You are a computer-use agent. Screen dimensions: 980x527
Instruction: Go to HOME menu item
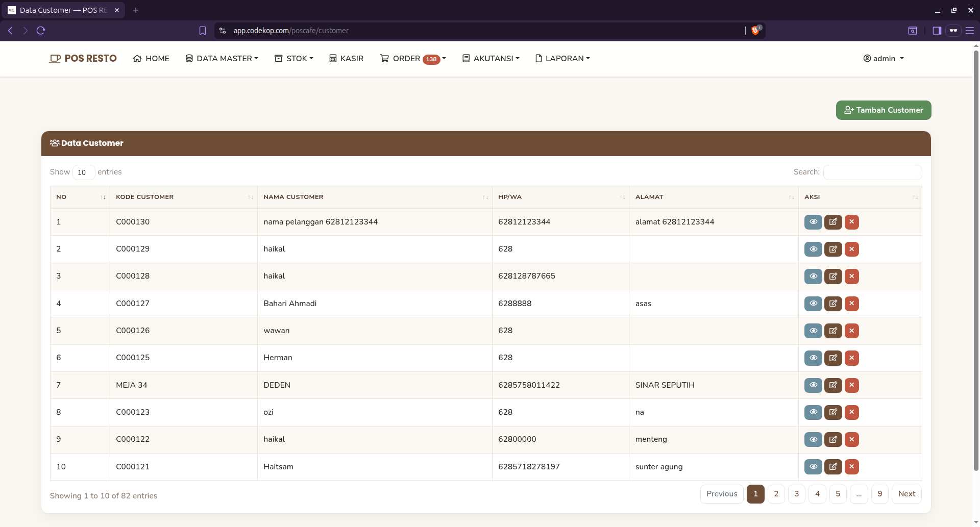pyautogui.click(x=151, y=59)
